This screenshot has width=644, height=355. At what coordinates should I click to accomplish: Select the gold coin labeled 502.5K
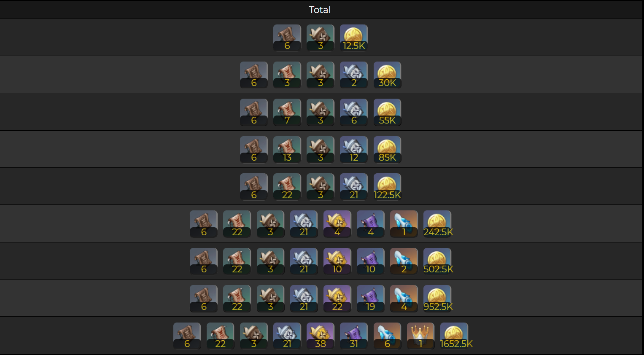coord(437,261)
